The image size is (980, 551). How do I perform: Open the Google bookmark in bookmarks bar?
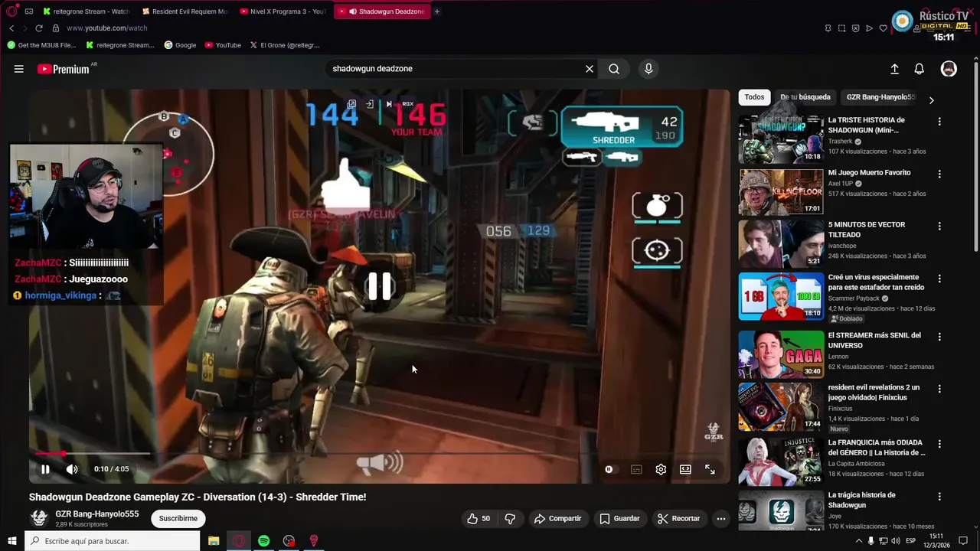coord(181,45)
